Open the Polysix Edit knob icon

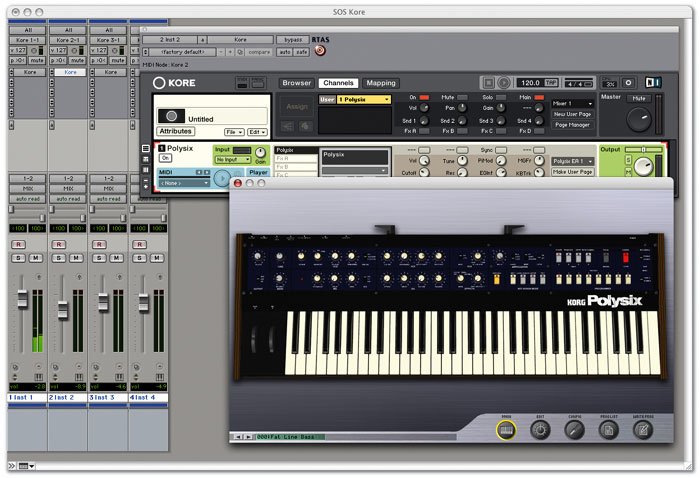click(x=540, y=430)
